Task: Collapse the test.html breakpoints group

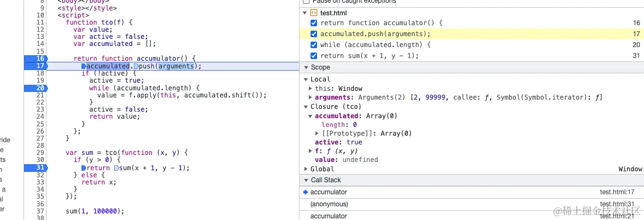Action: (x=305, y=13)
